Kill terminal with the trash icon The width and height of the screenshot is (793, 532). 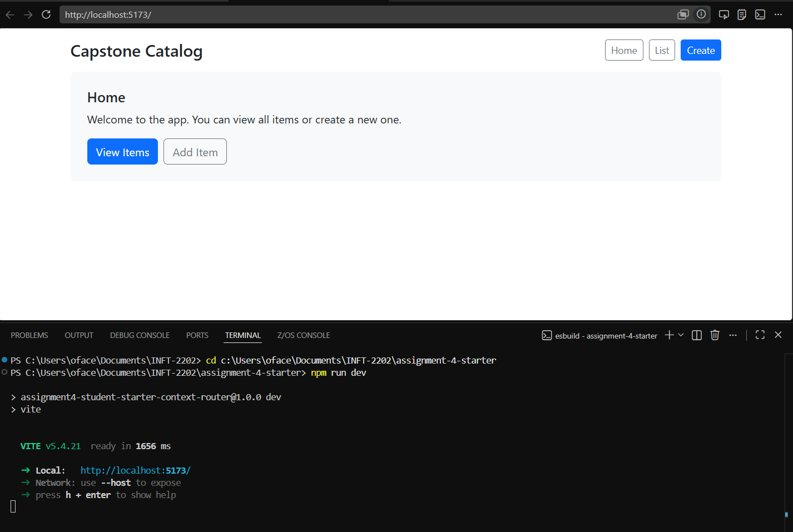pyautogui.click(x=715, y=335)
